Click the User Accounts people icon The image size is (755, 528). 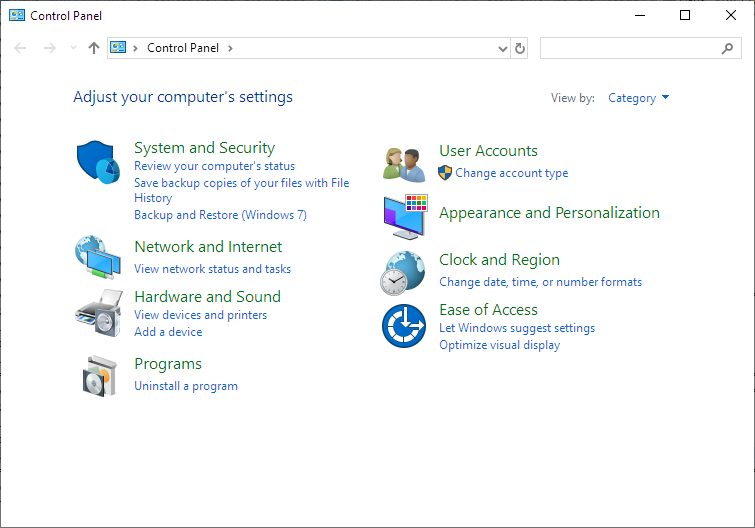[405, 163]
